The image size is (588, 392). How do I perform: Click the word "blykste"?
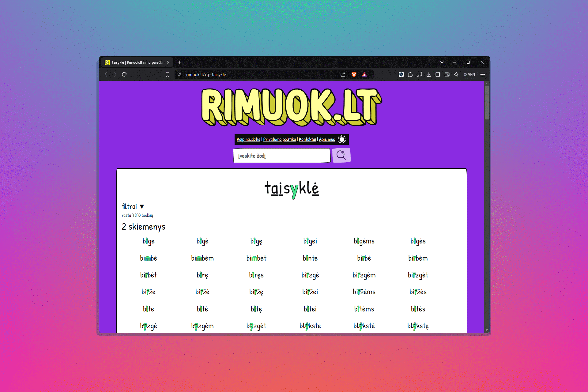coord(310,326)
